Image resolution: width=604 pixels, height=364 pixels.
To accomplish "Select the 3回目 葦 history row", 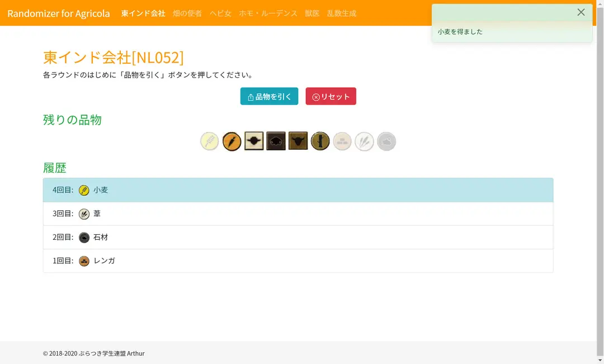I will point(298,214).
